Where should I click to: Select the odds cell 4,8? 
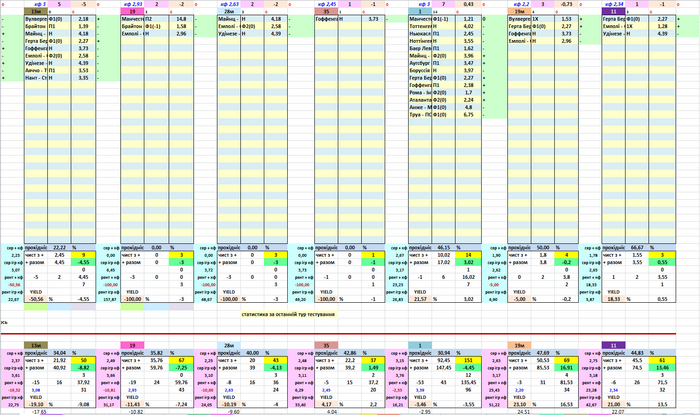468,107
